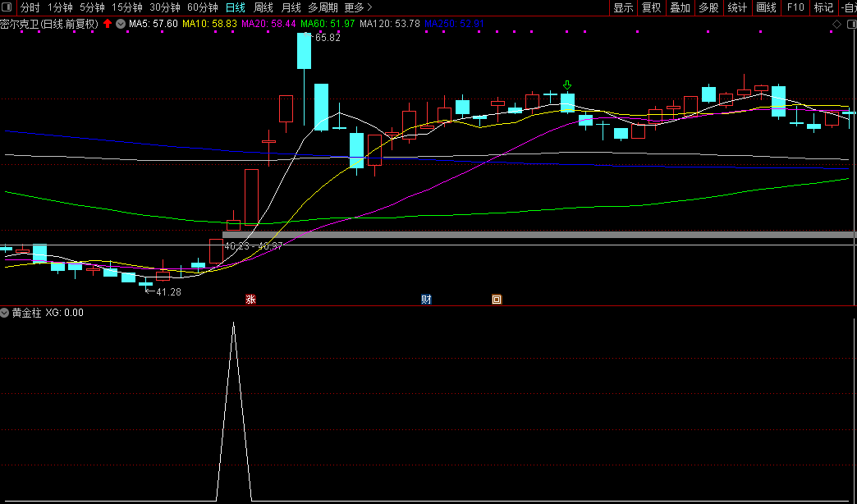Select the 月线 monthly tab

pos(291,7)
